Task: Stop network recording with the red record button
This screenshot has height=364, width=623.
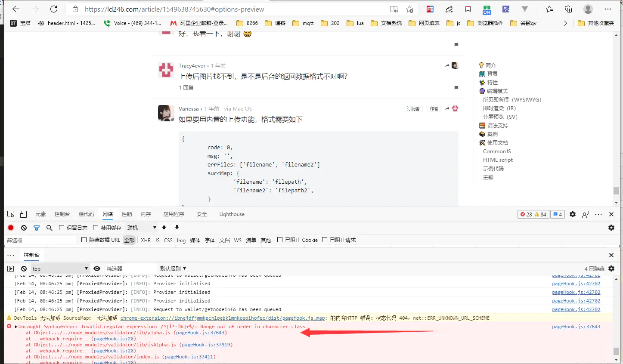Action: click(x=11, y=228)
